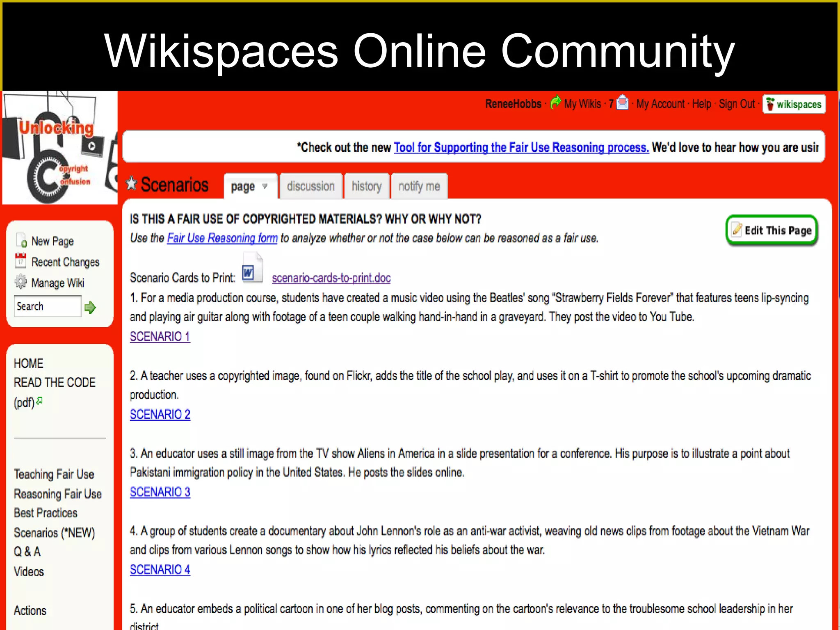The height and width of the screenshot is (630, 840).
Task: Click the mailbox notification icon showing 7
Action: coord(623,104)
